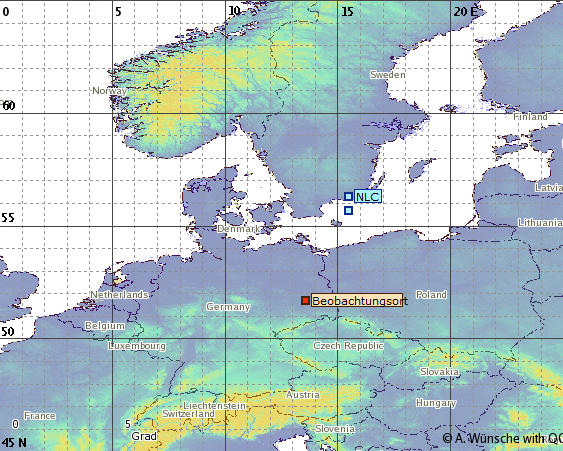Screen dimensions: 563x451
Task: Click the lower blue NLC marker square
Action: tap(348, 210)
